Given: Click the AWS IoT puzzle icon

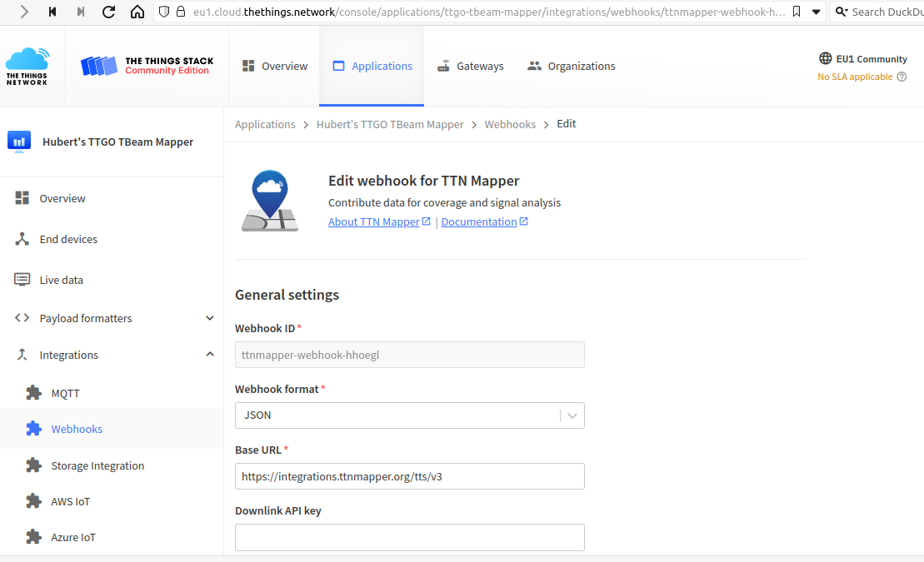Looking at the screenshot, I should pyautogui.click(x=34, y=501).
